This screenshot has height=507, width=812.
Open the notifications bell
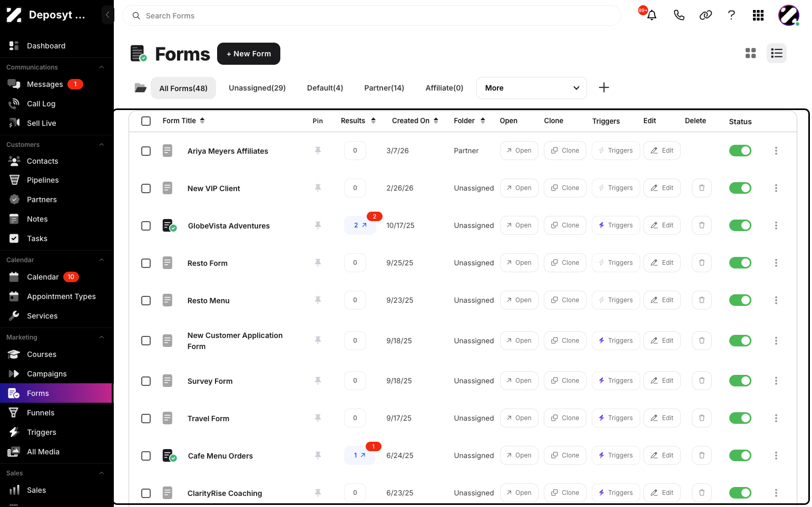(652, 15)
